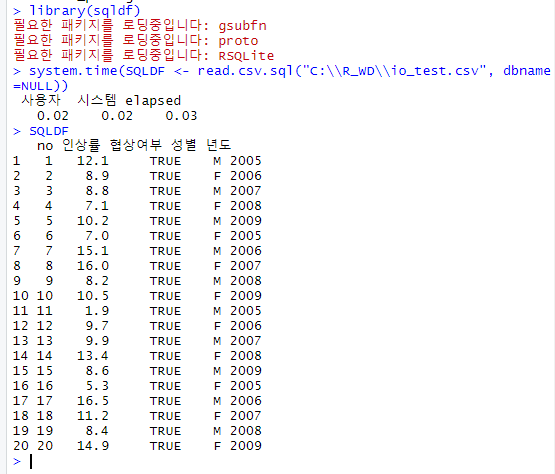Viewport: 555px width, 474px height.
Task: Click the F gender value in row 20
Action: (x=217, y=445)
